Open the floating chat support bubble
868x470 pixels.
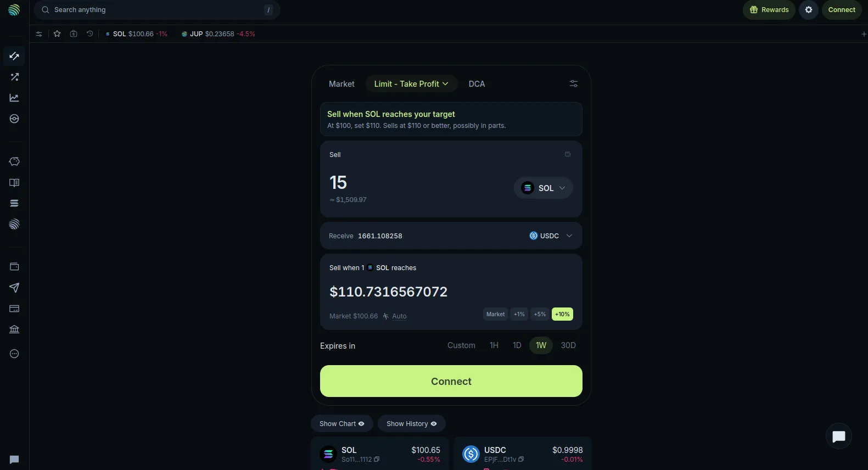[839, 437]
